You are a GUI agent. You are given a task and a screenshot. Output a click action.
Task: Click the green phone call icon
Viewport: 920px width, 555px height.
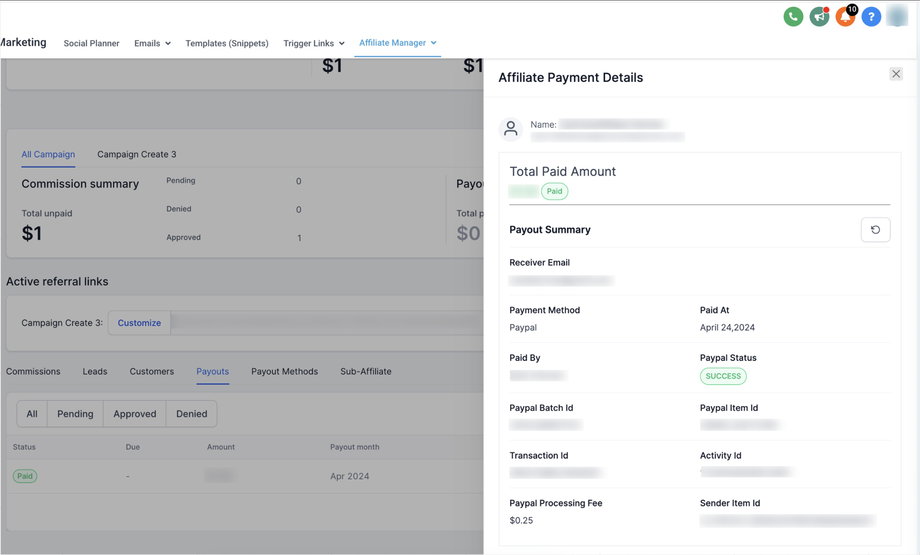tap(793, 16)
